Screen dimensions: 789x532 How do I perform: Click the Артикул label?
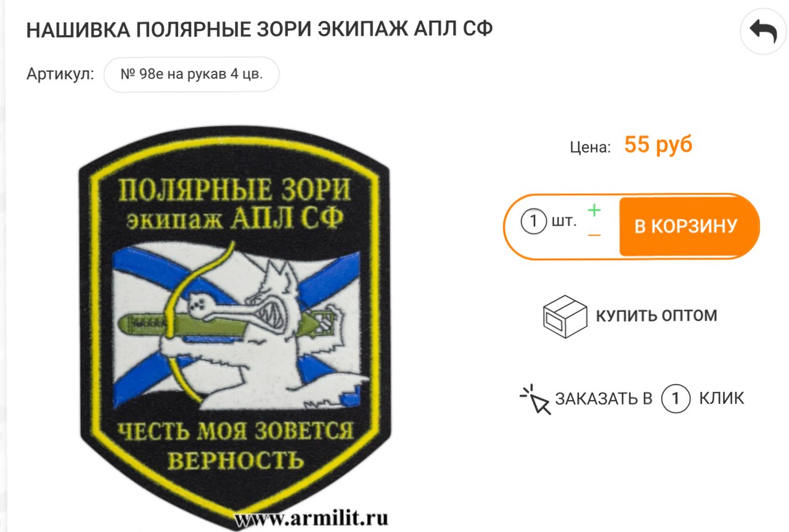click(x=60, y=75)
